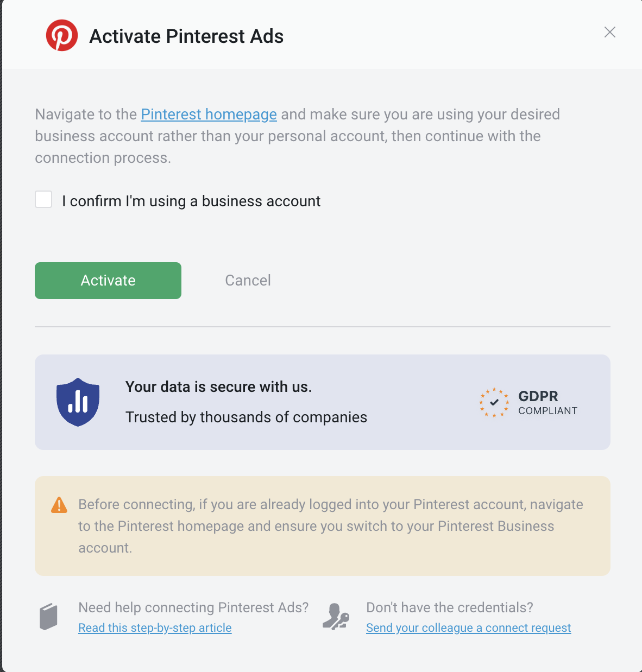Screen dimensions: 642x672
Task: Click the 'Activate Pinterest Ads' title text
Action: tap(186, 36)
